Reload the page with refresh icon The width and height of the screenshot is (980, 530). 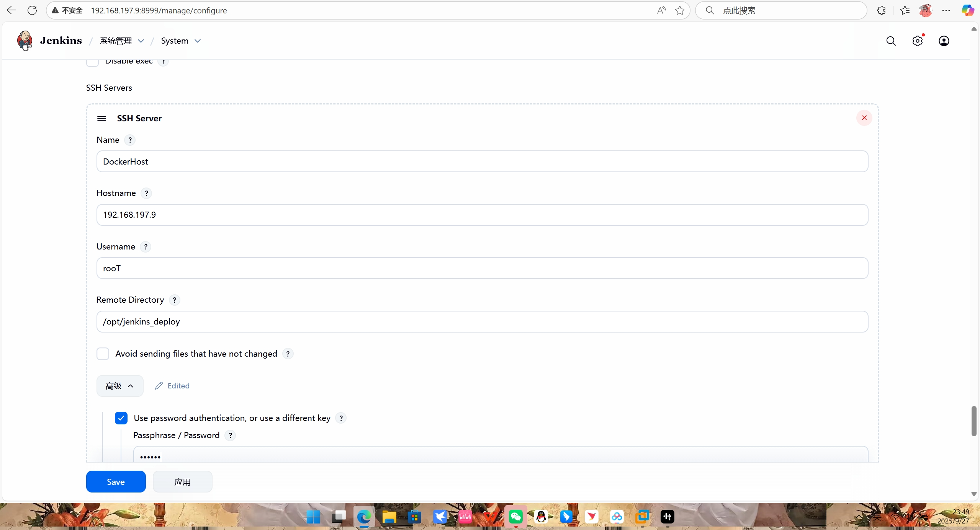pyautogui.click(x=32, y=10)
